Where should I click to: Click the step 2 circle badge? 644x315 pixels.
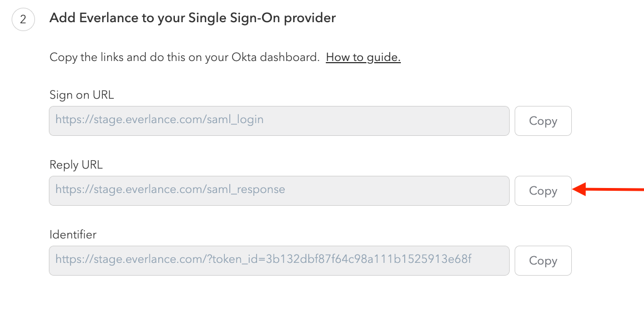tap(23, 20)
